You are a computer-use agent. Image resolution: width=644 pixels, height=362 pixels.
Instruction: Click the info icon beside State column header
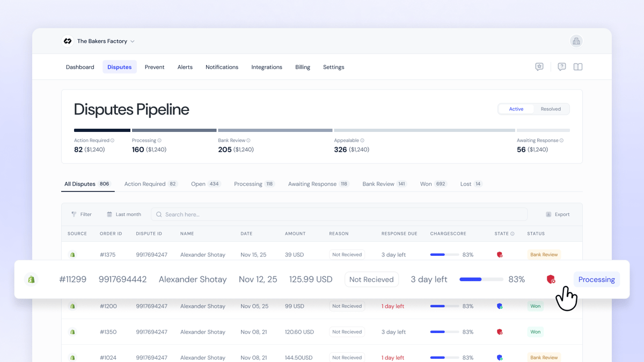coord(513,234)
